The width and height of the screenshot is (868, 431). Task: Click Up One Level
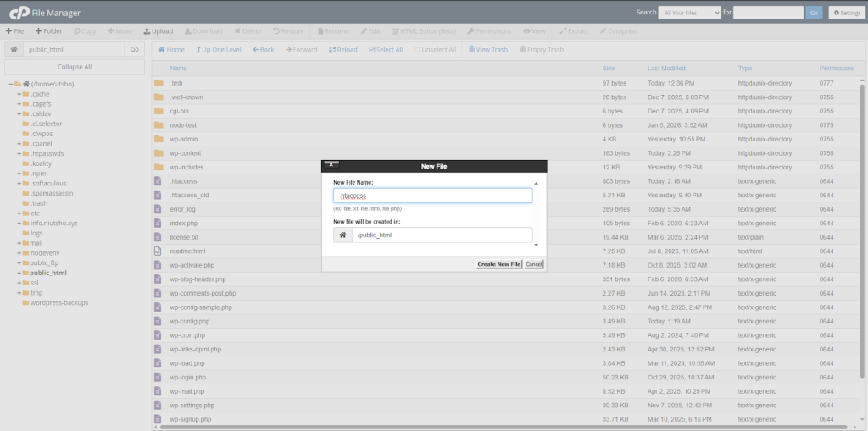coord(219,50)
